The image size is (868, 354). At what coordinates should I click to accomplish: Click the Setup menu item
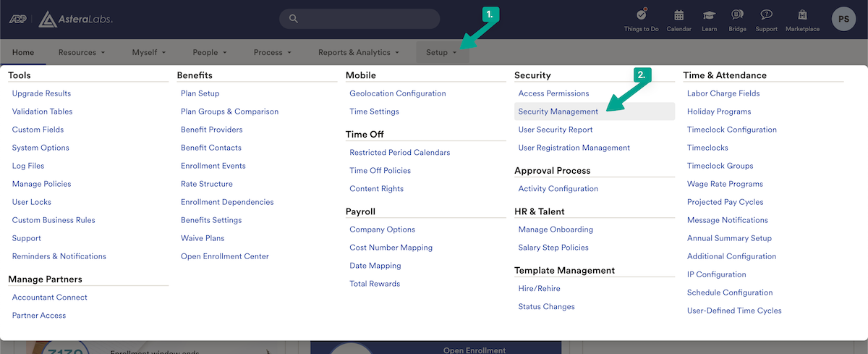pyautogui.click(x=441, y=52)
